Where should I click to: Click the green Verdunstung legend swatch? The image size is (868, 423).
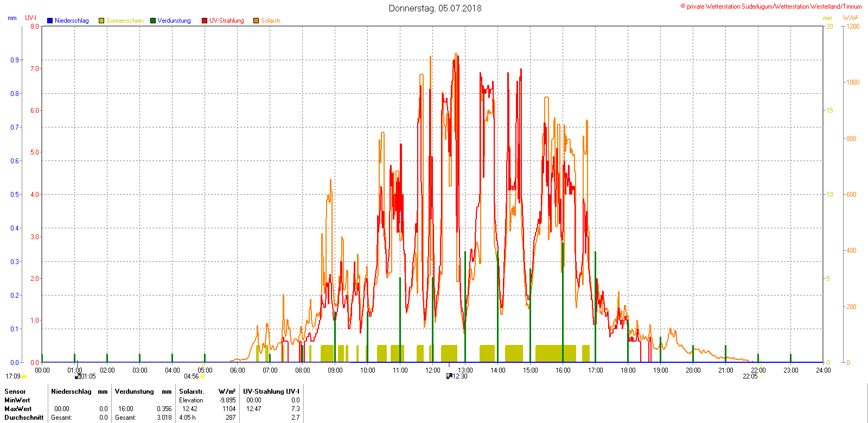tap(153, 21)
